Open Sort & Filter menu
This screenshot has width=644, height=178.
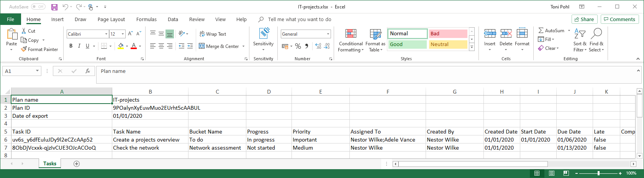pos(580,40)
